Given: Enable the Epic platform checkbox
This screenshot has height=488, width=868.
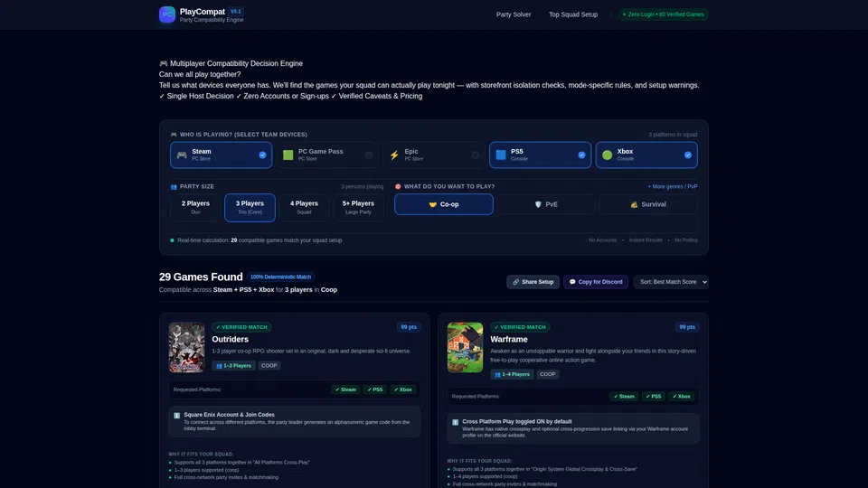Looking at the screenshot, I should point(475,155).
